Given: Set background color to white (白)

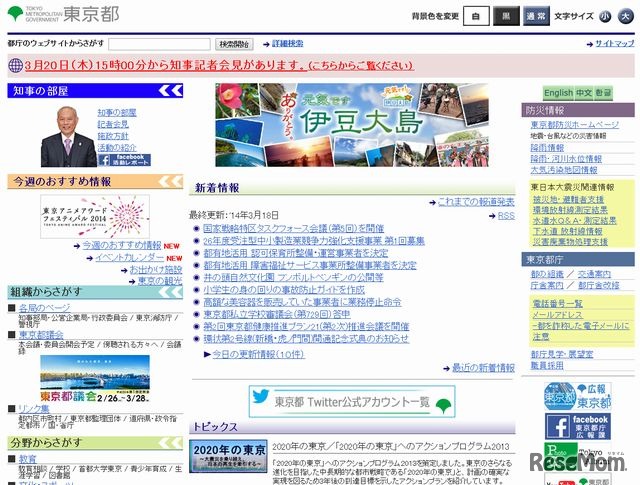Looking at the screenshot, I should (x=476, y=16).
